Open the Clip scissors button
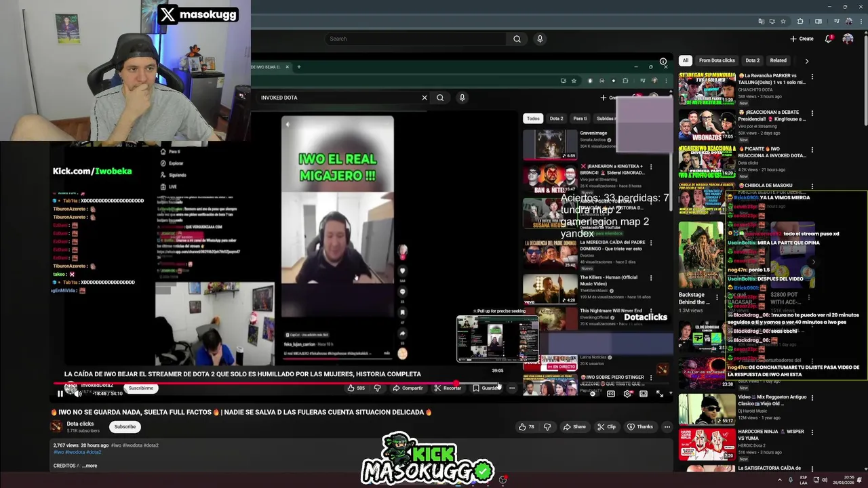The height and width of the screenshot is (488, 868). [x=606, y=427]
